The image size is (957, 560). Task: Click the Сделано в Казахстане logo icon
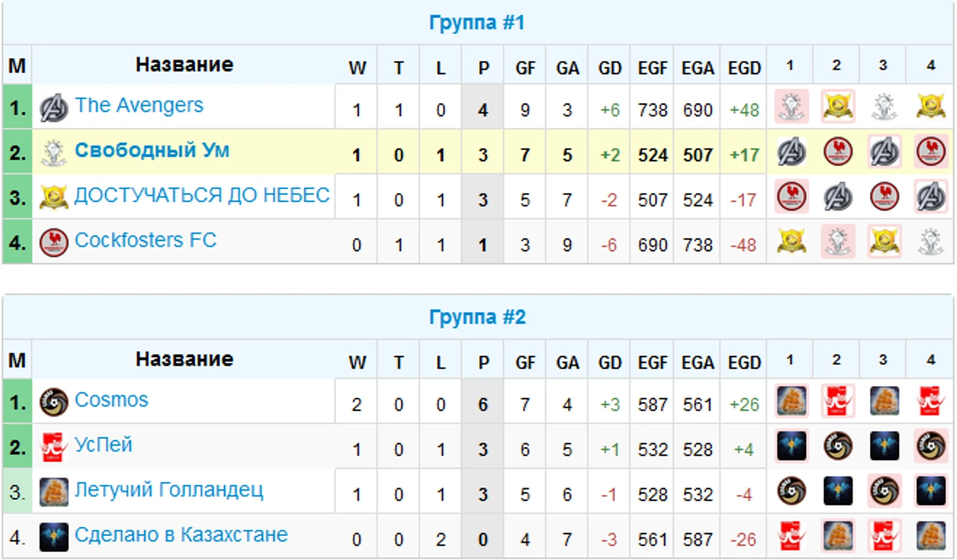(54, 537)
